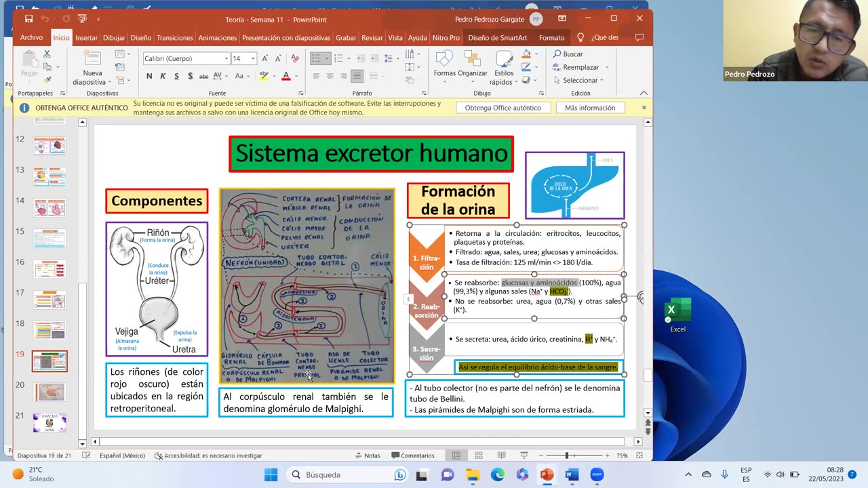Decrease font size with the smaller A icon
868x488 pixels.
pyautogui.click(x=279, y=59)
